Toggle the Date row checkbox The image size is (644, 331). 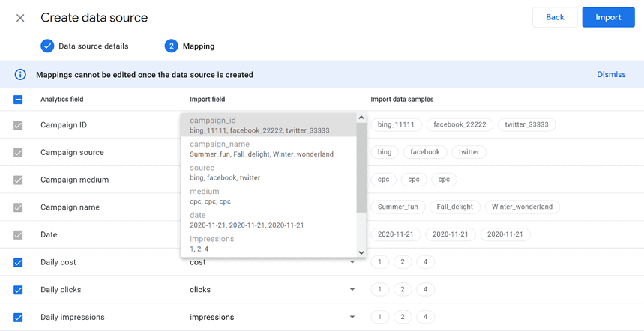(x=18, y=235)
